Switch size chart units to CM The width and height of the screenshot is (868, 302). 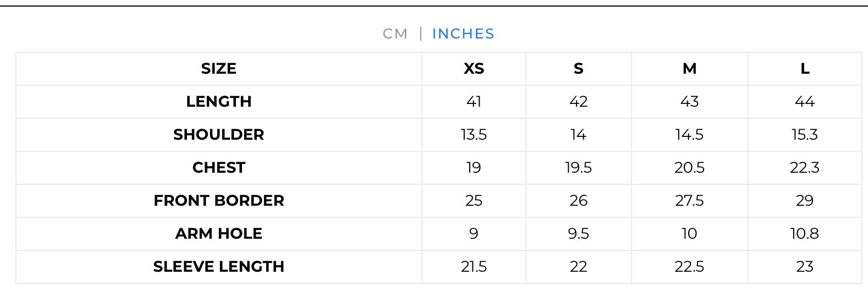point(395,34)
